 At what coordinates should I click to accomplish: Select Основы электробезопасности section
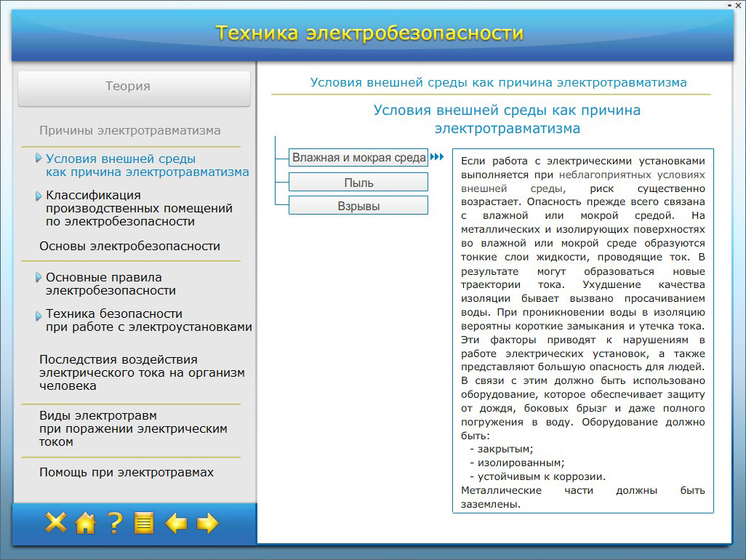pos(129,247)
